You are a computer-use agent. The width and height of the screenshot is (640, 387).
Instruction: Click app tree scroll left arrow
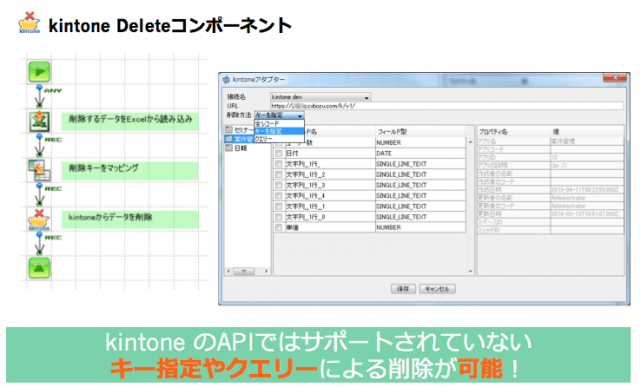[x=229, y=271]
